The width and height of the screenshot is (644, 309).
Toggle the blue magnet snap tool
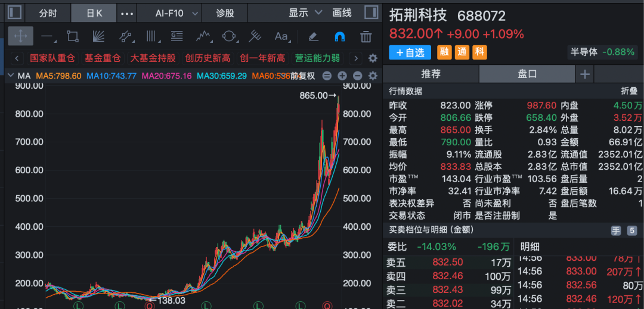point(340,37)
